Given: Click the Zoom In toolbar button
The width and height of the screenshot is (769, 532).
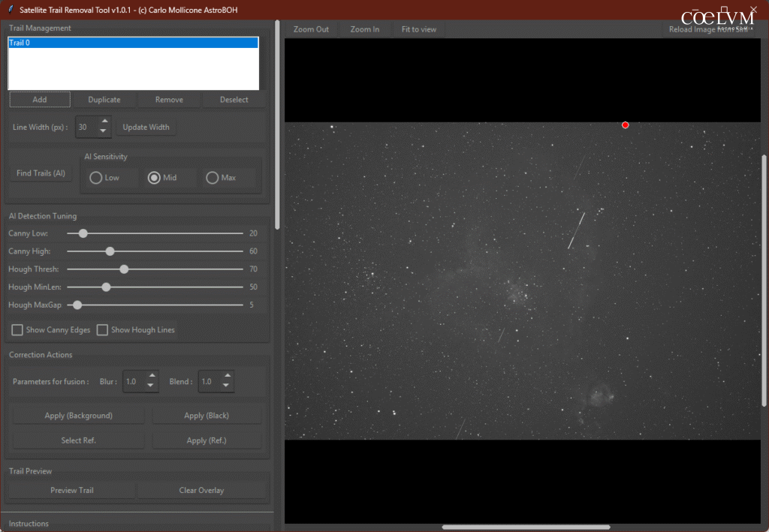Looking at the screenshot, I should coord(365,29).
